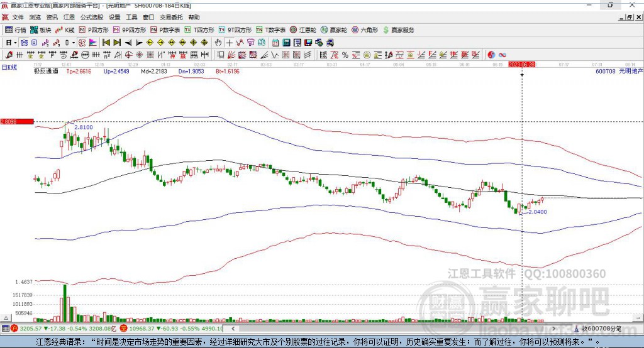
Task: Click the horizontal ellipsis circle tool
Action: [85, 55]
